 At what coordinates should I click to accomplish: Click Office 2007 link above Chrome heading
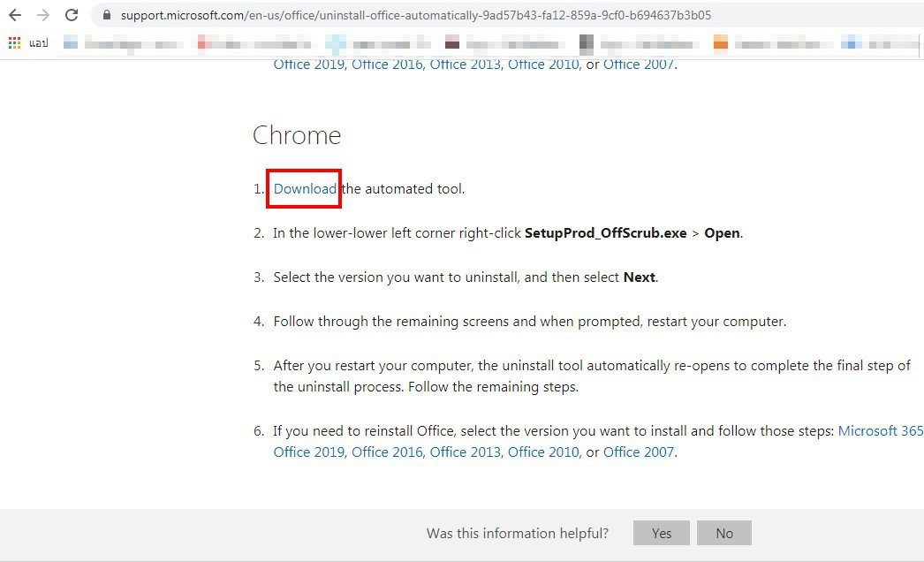point(639,64)
